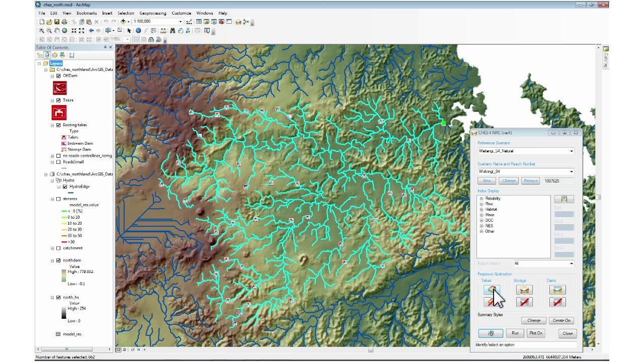Image resolution: width=644 pixels, height=362 pixels.
Task: Expand the Reliability index tree node
Action: (481, 199)
